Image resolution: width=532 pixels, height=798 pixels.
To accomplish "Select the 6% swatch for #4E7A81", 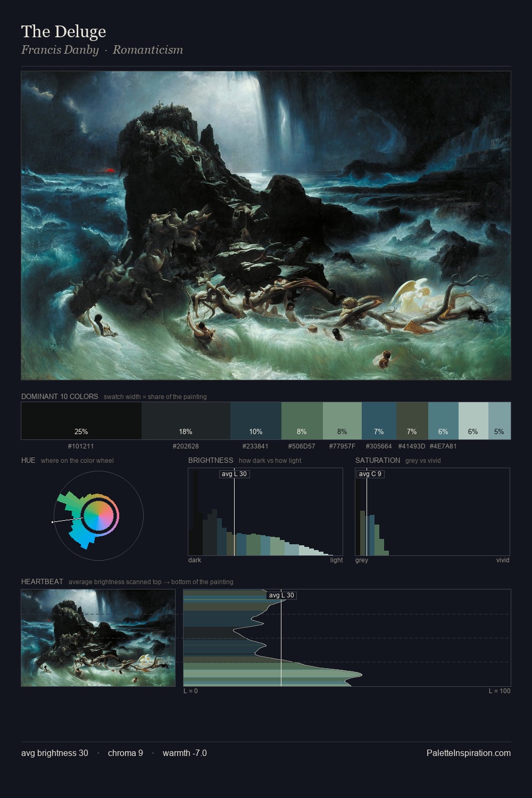I will click(443, 421).
